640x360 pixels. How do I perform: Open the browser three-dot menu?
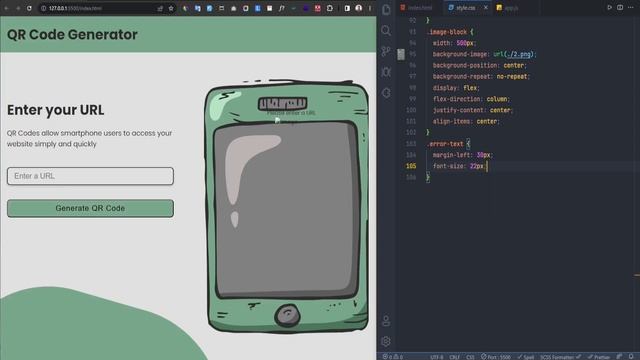(x=370, y=8)
